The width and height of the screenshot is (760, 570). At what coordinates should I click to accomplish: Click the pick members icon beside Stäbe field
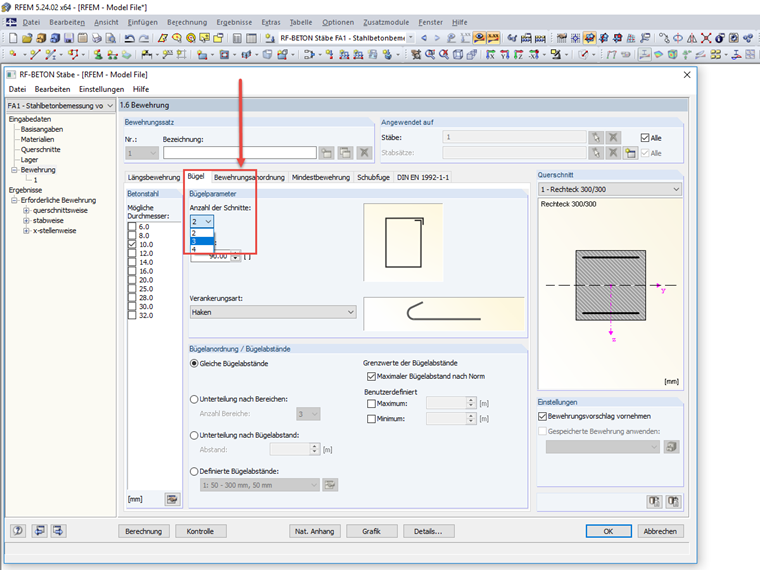[596, 138]
